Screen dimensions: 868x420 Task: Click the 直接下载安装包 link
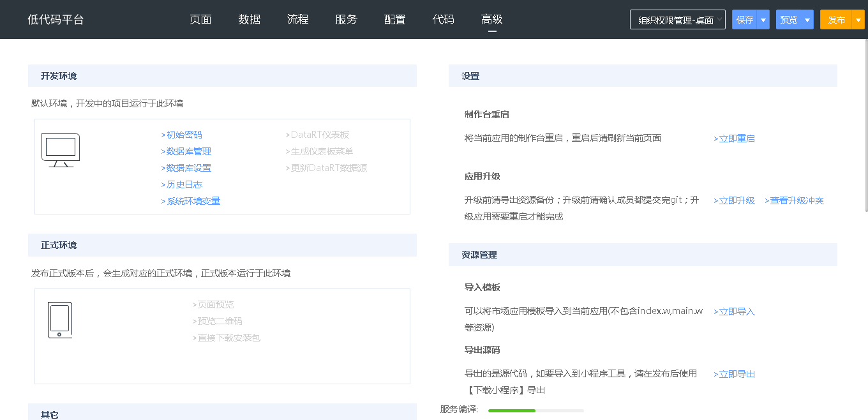(227, 338)
